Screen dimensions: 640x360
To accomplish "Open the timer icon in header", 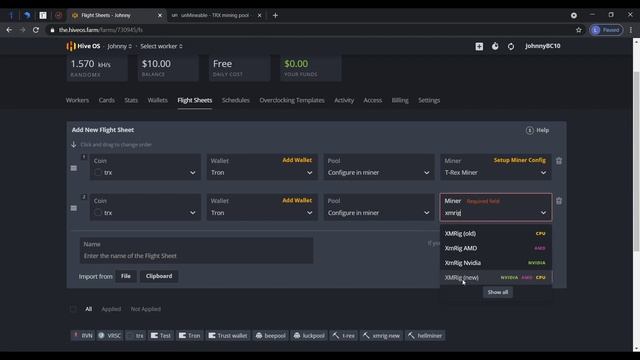I will tap(495, 47).
